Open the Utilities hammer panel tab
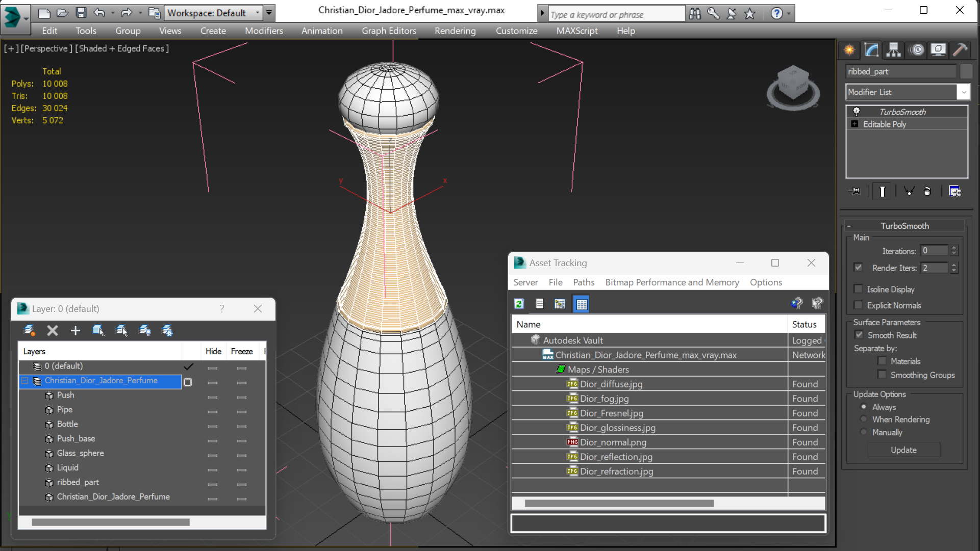Screen dimensions: 980x551 [960, 49]
